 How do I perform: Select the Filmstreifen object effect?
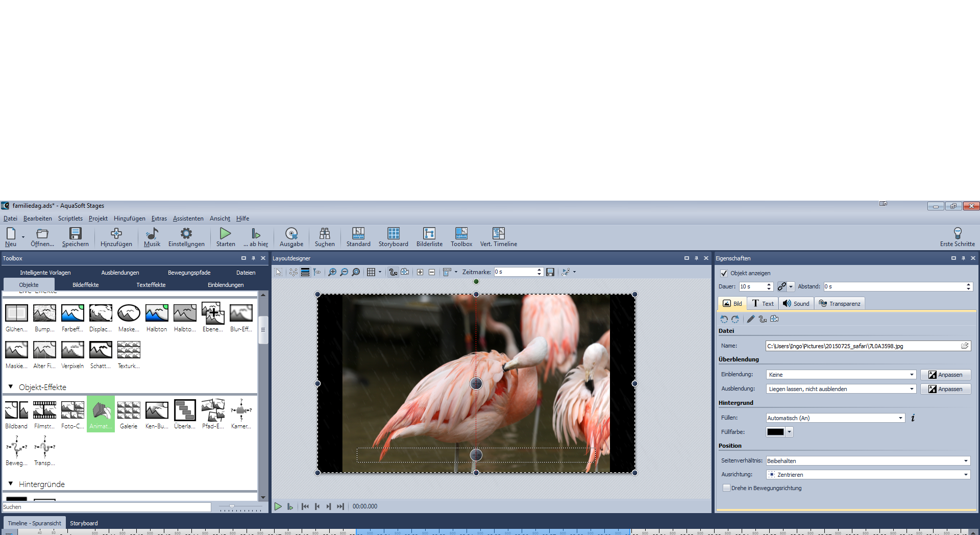tap(44, 414)
